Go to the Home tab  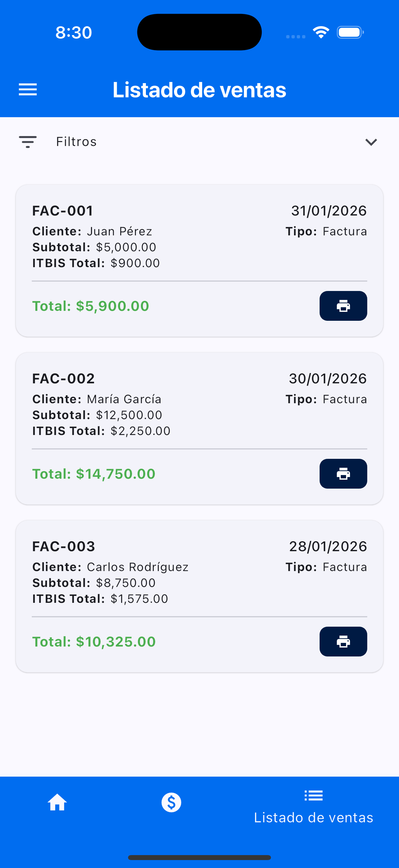click(x=57, y=802)
